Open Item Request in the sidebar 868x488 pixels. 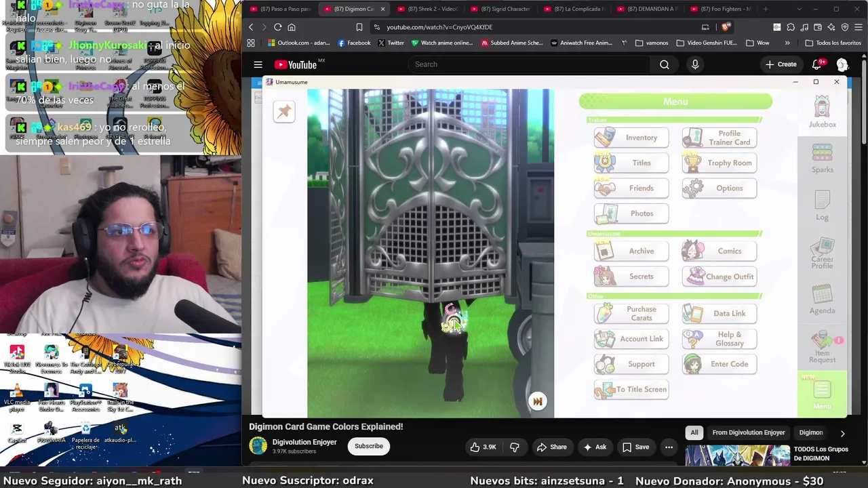tap(822, 348)
